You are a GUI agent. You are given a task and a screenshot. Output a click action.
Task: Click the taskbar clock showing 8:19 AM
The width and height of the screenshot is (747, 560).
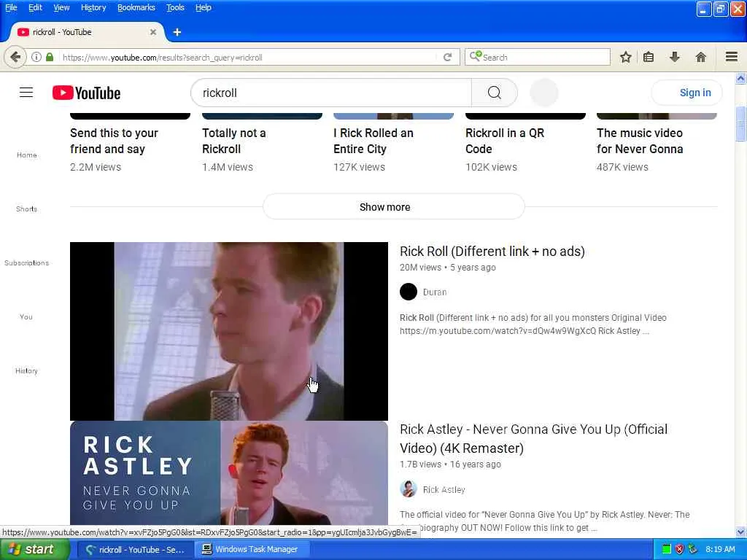pos(720,549)
